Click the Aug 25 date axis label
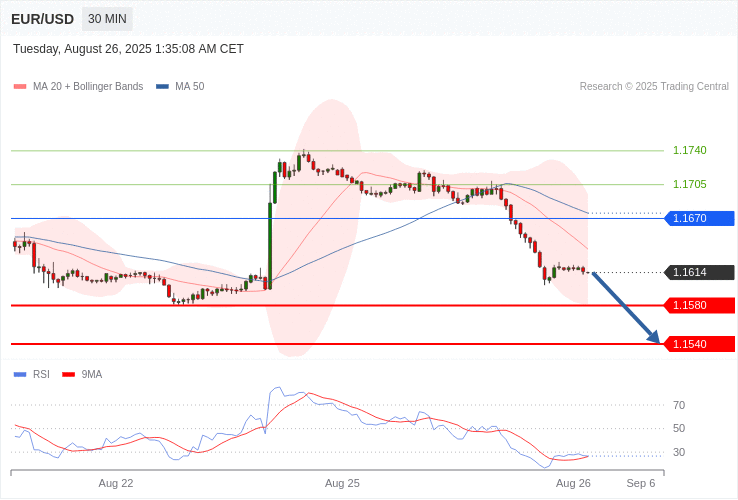This screenshot has height=500, width=738. [342, 484]
